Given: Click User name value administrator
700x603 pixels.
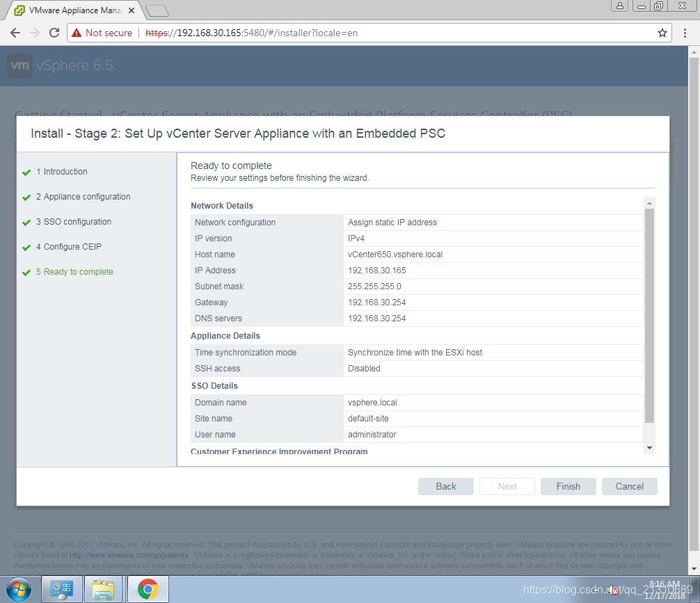Looking at the screenshot, I should [x=372, y=435].
